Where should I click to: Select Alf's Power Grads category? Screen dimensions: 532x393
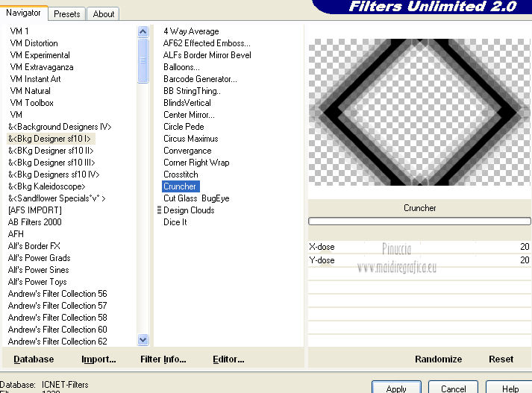(x=39, y=258)
